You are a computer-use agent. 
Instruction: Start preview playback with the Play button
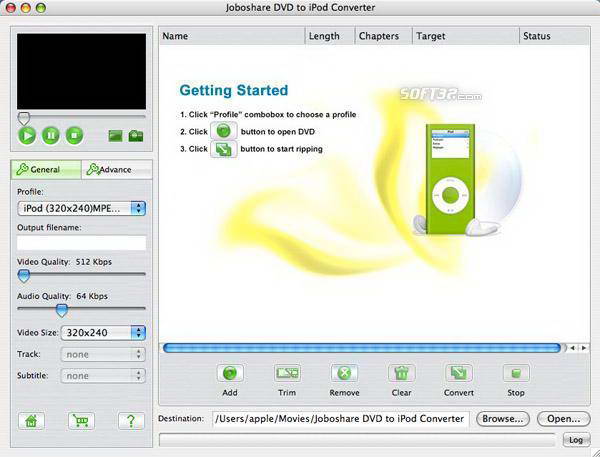point(27,135)
